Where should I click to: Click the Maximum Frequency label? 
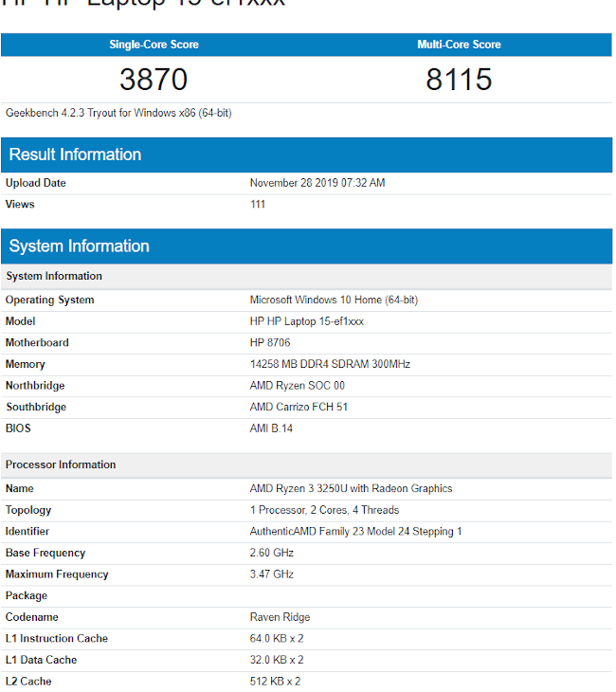click(57, 574)
